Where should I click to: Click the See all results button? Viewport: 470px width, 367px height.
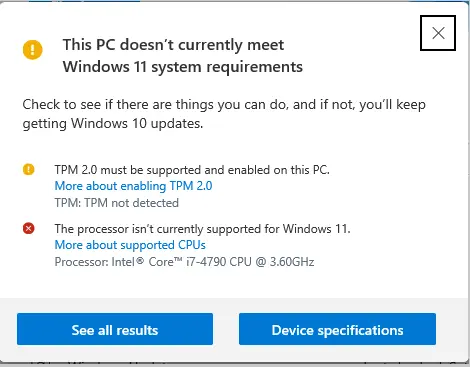tap(115, 329)
